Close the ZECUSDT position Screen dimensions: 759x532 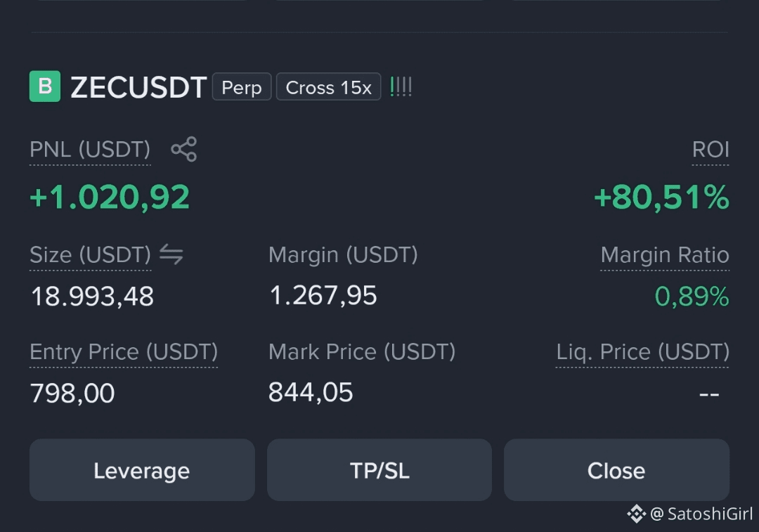coord(617,470)
